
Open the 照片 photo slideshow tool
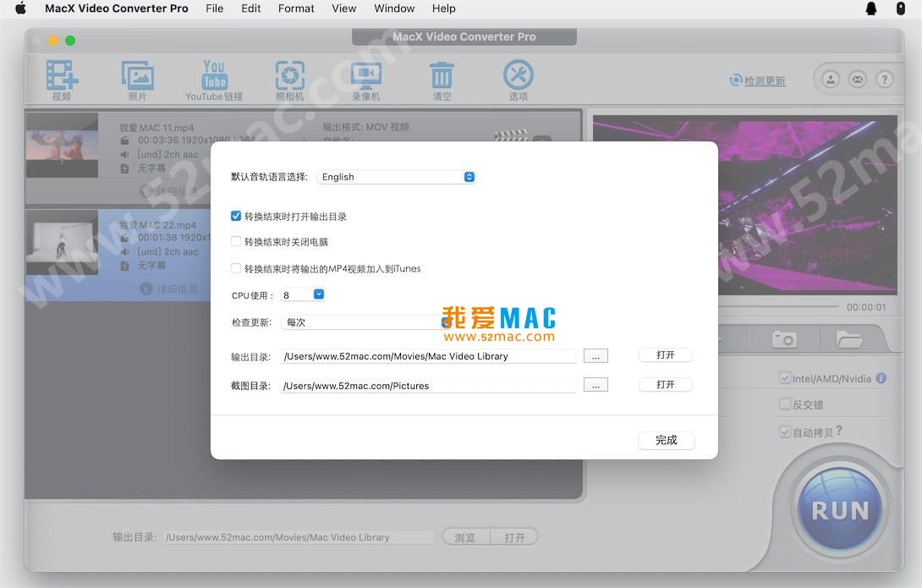[138, 75]
